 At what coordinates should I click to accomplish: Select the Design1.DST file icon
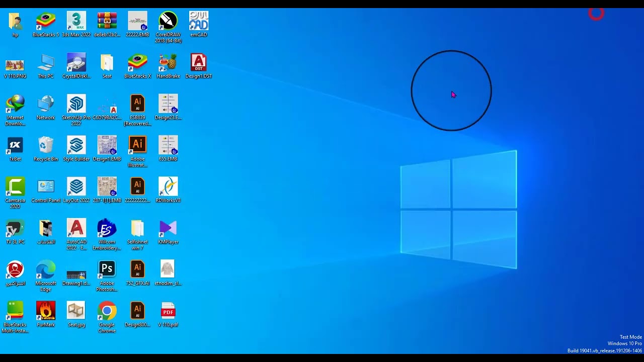(199, 62)
